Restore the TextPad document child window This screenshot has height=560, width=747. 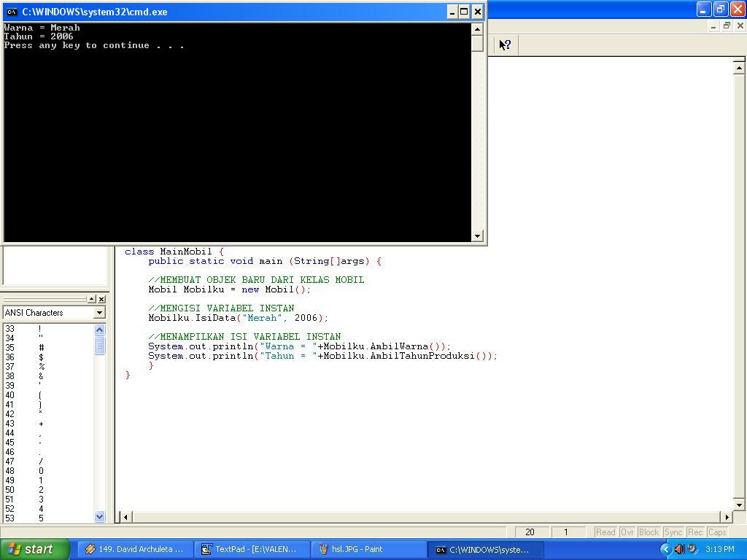click(x=727, y=26)
